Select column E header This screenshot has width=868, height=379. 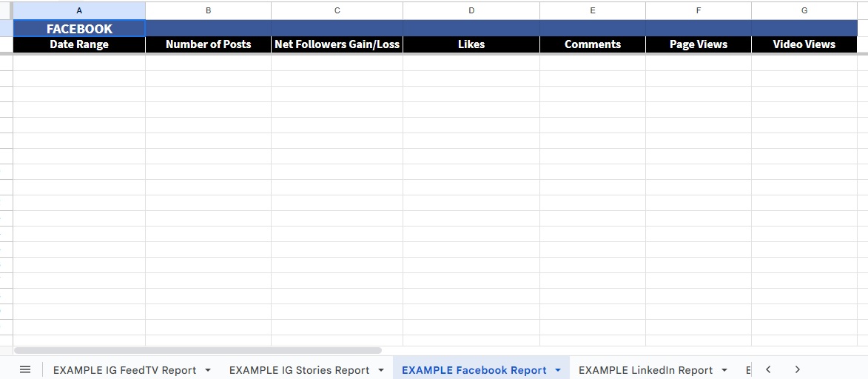pos(592,10)
